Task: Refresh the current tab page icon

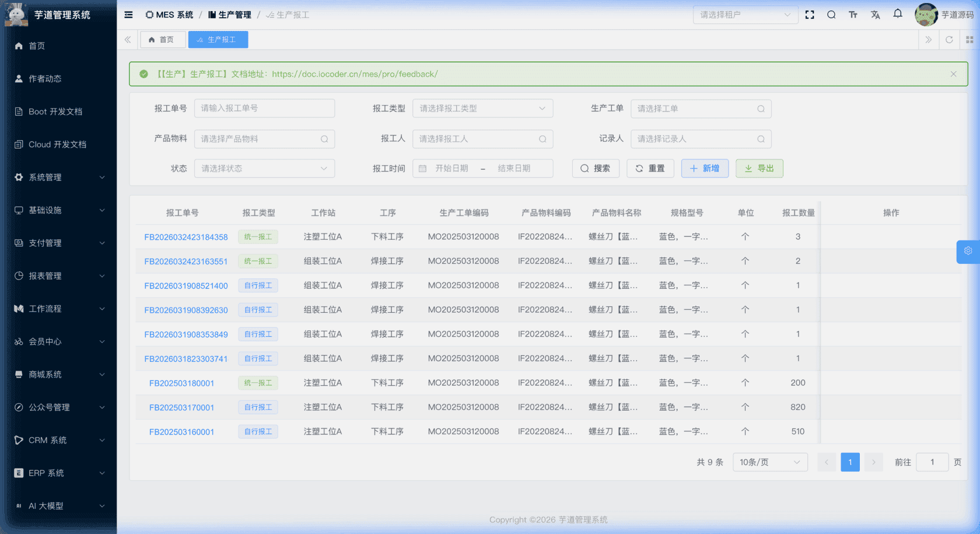Action: click(x=949, y=40)
